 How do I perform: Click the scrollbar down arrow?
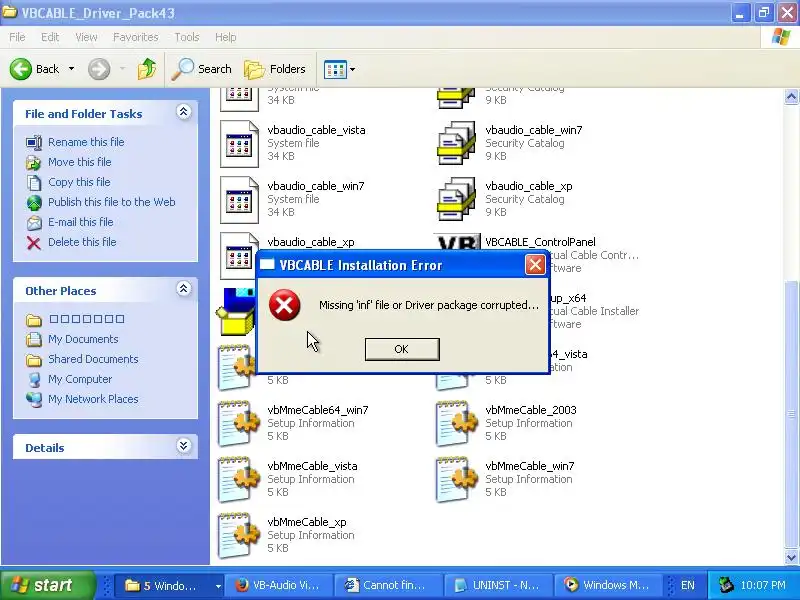[x=791, y=557]
